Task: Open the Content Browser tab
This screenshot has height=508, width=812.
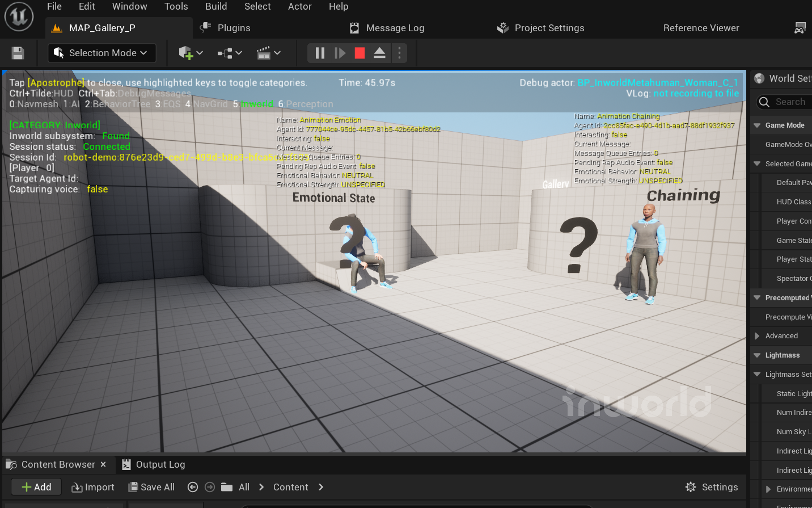Action: click(58, 464)
